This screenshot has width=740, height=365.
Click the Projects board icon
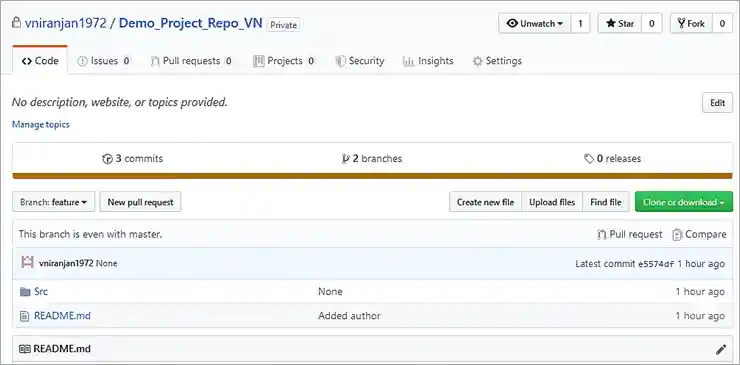pyautogui.click(x=259, y=61)
